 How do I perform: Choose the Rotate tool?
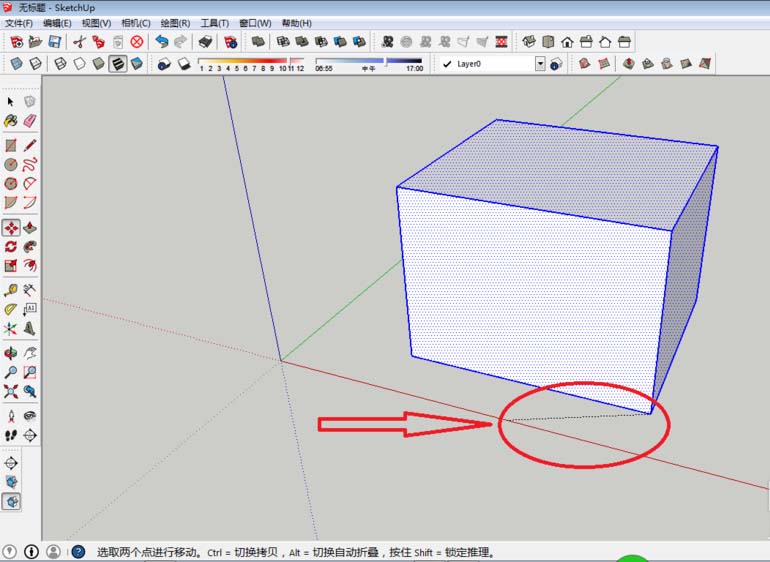pos(11,247)
